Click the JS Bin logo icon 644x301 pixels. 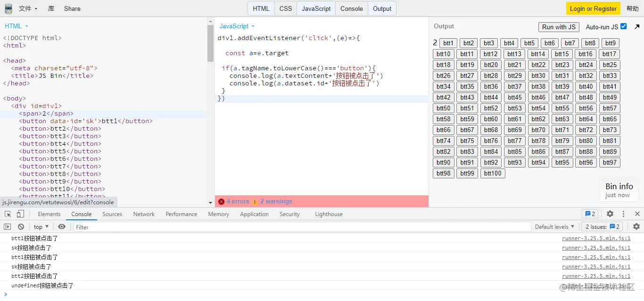[x=8, y=8]
